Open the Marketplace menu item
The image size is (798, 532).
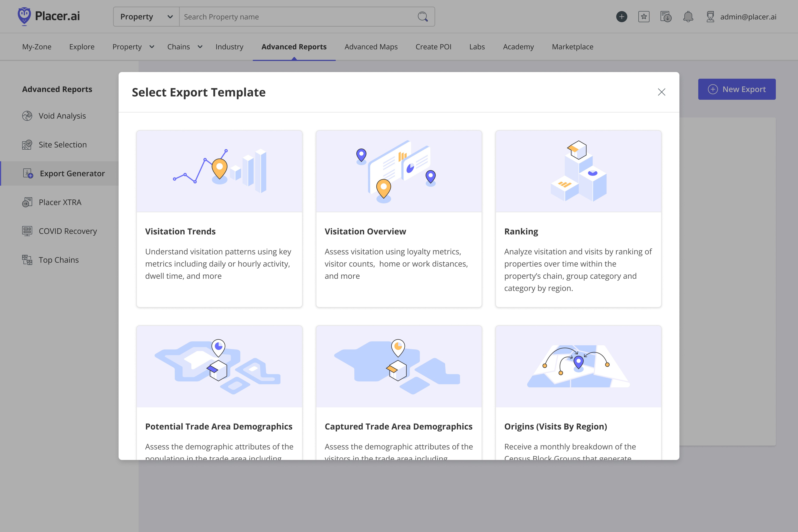(572, 47)
